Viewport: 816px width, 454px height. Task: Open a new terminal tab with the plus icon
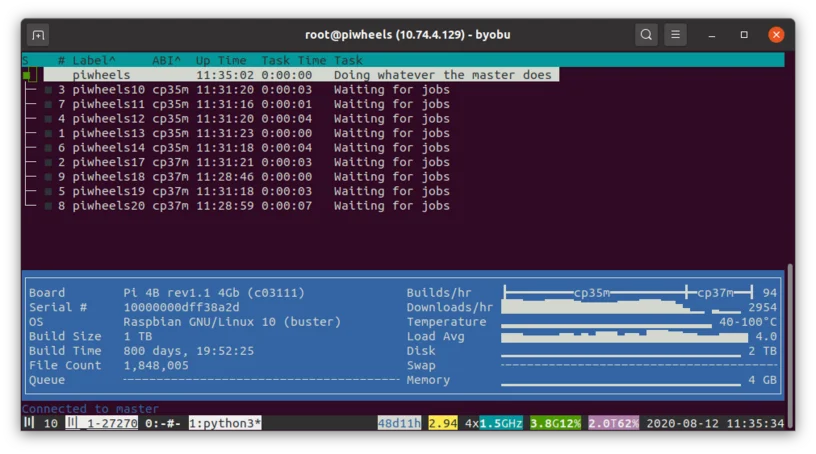point(38,35)
